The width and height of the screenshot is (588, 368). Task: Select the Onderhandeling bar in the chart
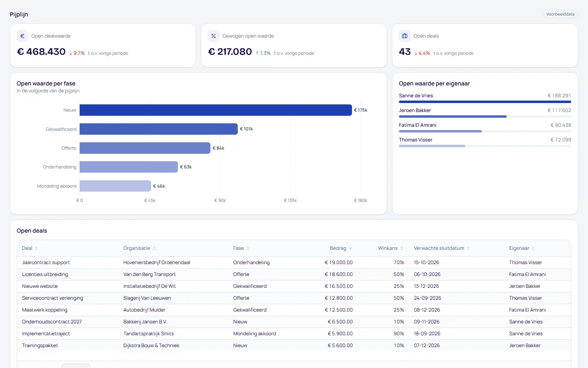point(129,167)
